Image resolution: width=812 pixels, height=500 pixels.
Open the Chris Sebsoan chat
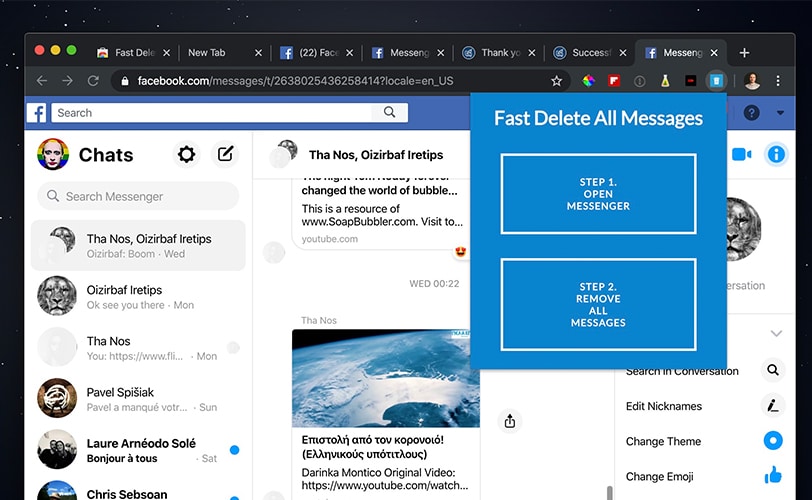138,491
